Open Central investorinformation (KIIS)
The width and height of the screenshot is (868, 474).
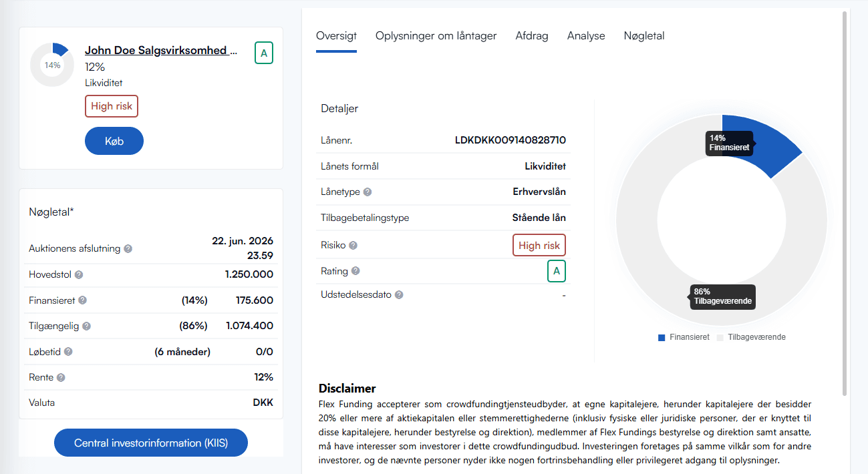pyautogui.click(x=151, y=443)
